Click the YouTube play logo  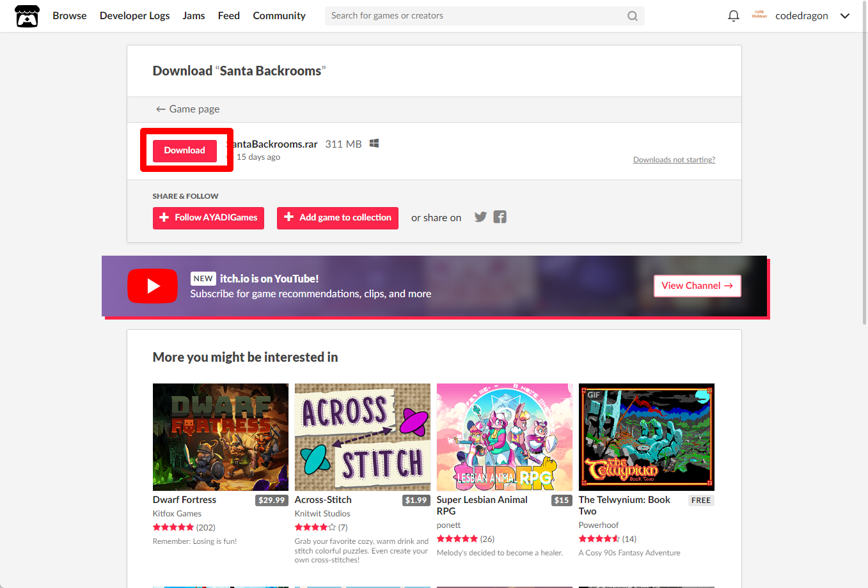pyautogui.click(x=152, y=286)
